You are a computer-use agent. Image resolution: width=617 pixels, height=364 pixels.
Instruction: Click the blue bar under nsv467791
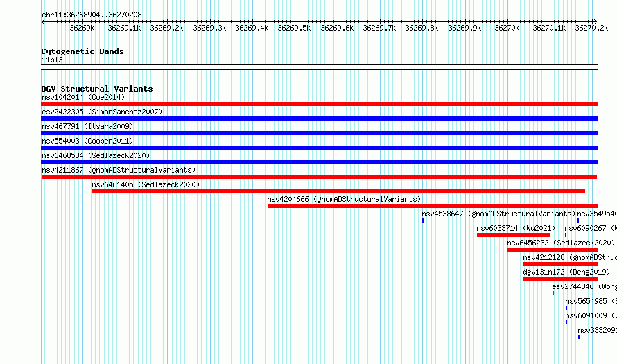319,133
